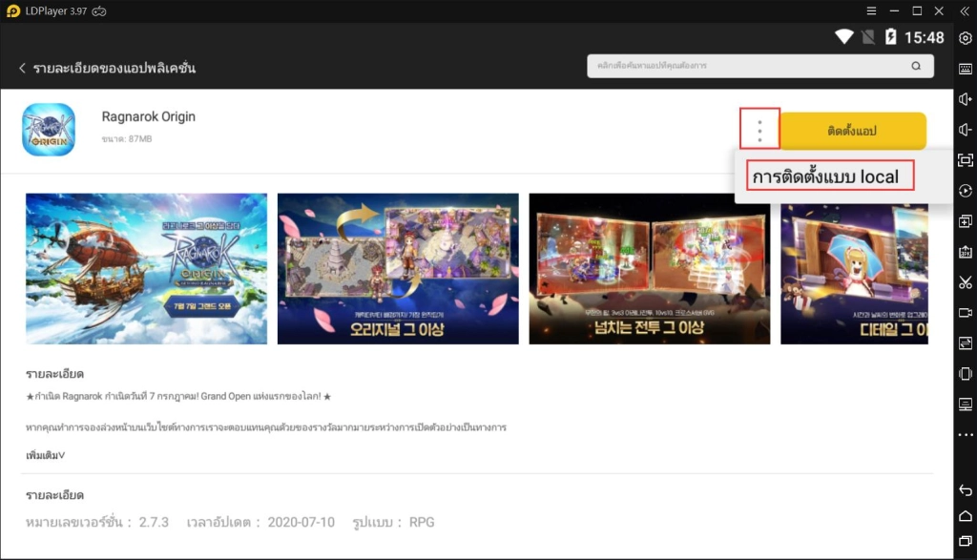Take screenshot with scissors icon

coord(966,282)
